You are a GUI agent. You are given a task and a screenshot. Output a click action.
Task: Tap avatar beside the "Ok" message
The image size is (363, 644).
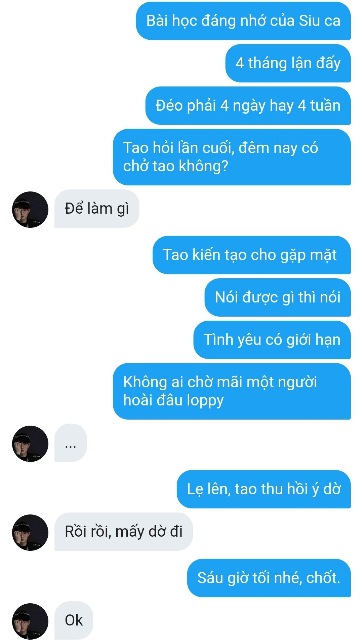[30, 621]
